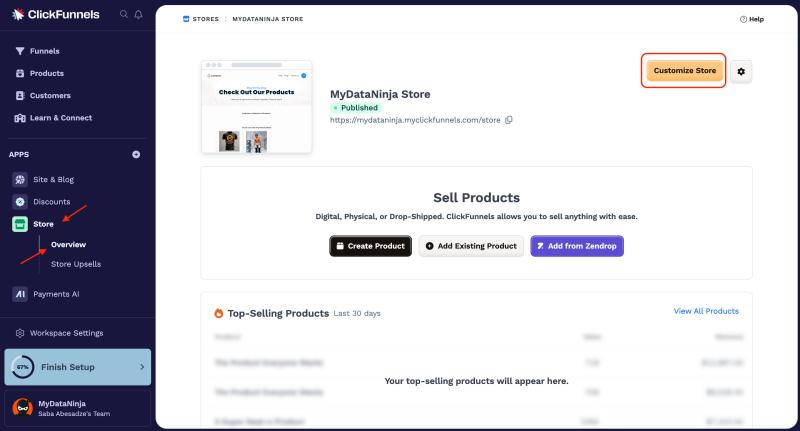Click 'Your top-selling products will appear here.' text
Screen dimensions: 800x431
[477, 381]
